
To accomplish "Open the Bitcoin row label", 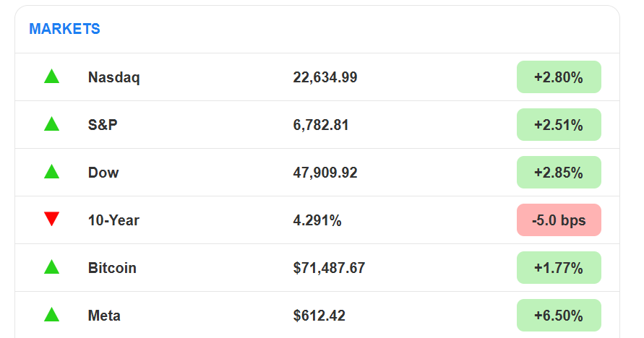I will click(x=112, y=268).
